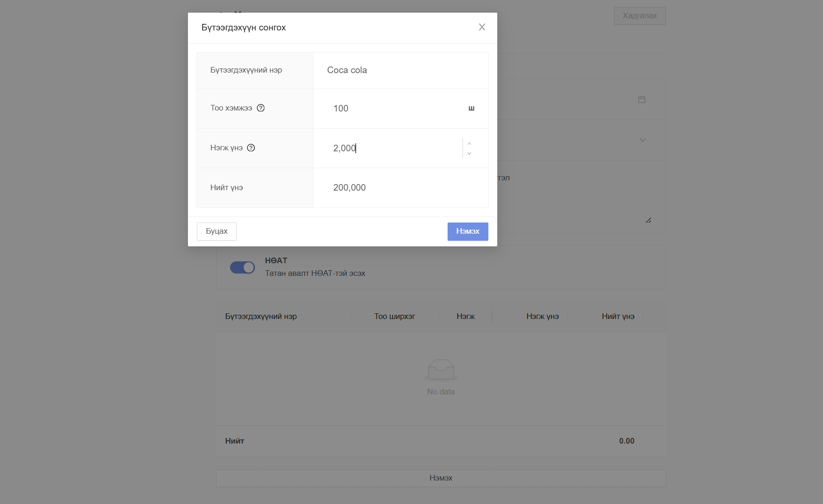This screenshot has height=504, width=823.
Task: Click the quantity field showing 100
Action: 394,109
